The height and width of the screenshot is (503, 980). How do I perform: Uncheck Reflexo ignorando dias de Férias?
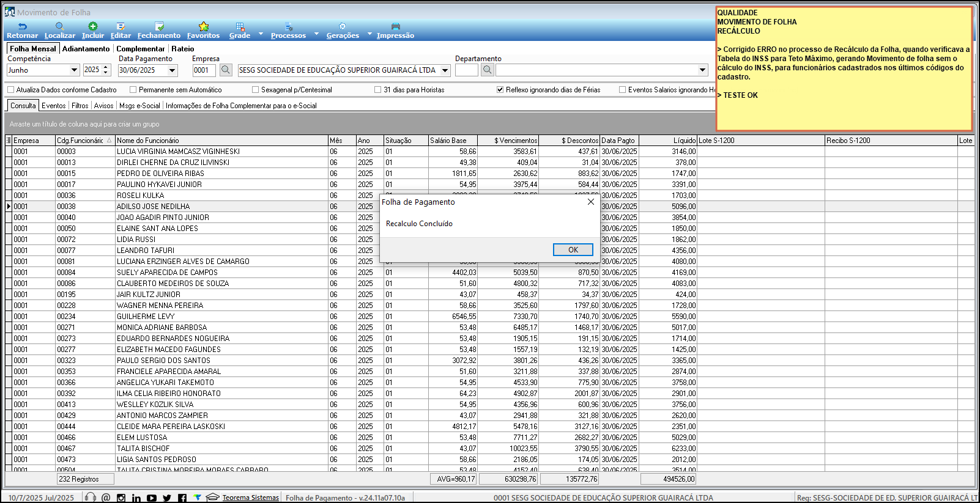(500, 89)
